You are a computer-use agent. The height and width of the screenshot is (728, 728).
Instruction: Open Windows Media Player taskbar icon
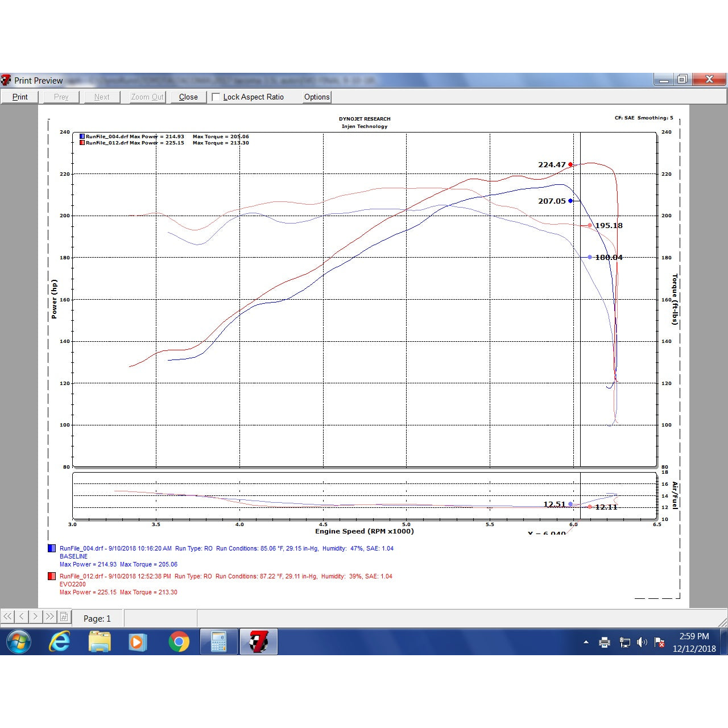point(137,642)
